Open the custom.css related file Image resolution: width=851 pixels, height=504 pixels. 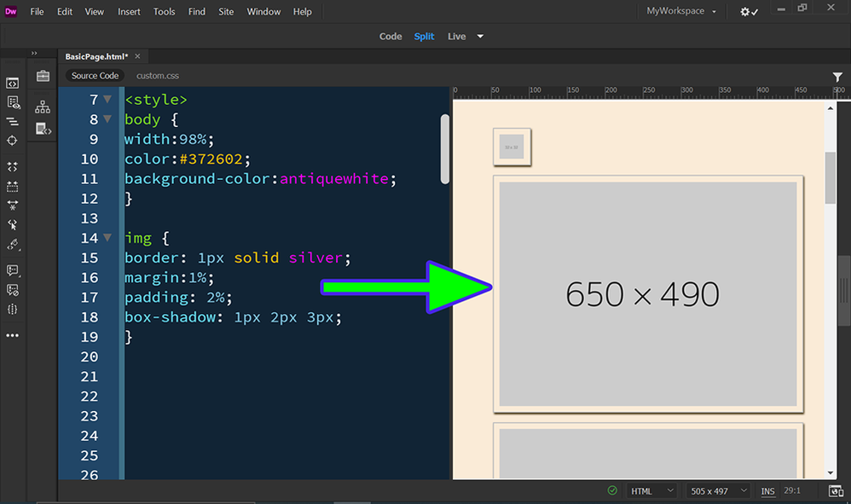coord(158,76)
